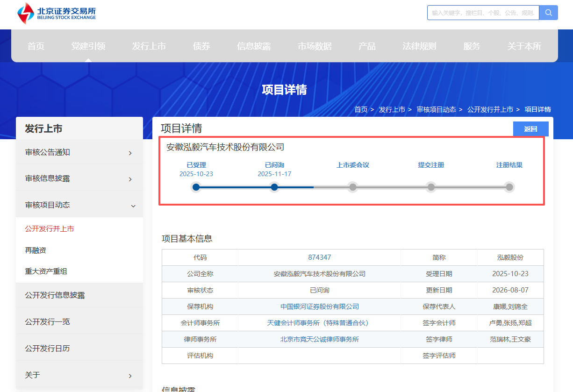Image resolution: width=573 pixels, height=392 pixels.
Task: Open 北京市竞天公诚律师事务所 law firm link
Action: point(320,339)
